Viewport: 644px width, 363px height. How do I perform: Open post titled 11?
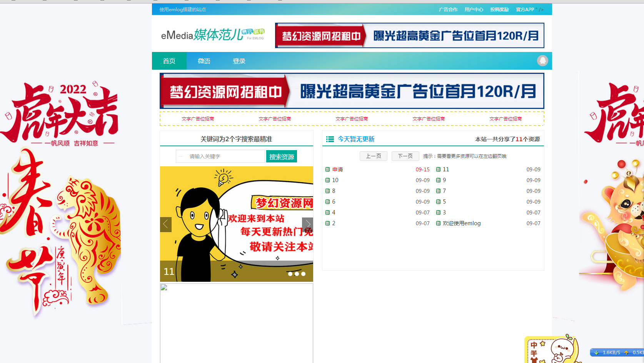click(446, 169)
